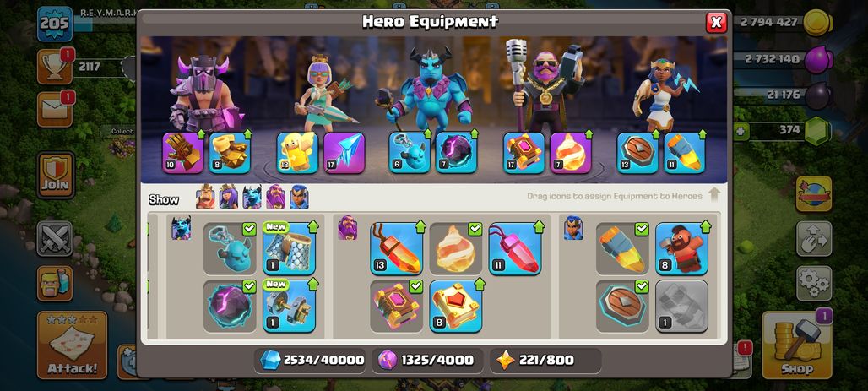Viewport: 868px width, 391px height.
Task: Tap the equipped dark orb with checkmark
Action: tap(230, 307)
